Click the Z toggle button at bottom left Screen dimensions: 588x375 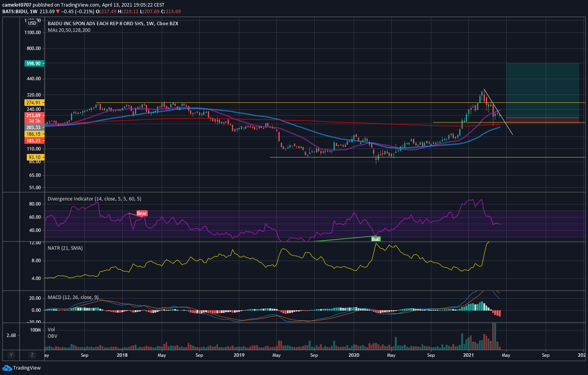32,355
